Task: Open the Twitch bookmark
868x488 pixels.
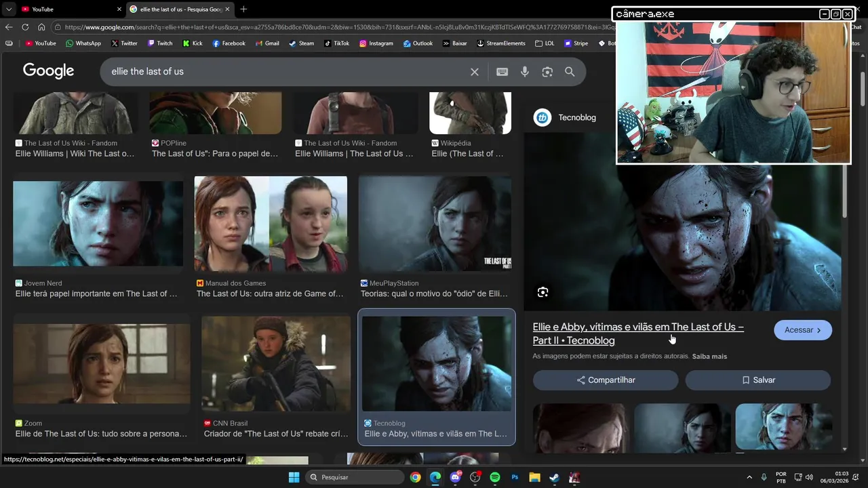Action: [x=160, y=43]
